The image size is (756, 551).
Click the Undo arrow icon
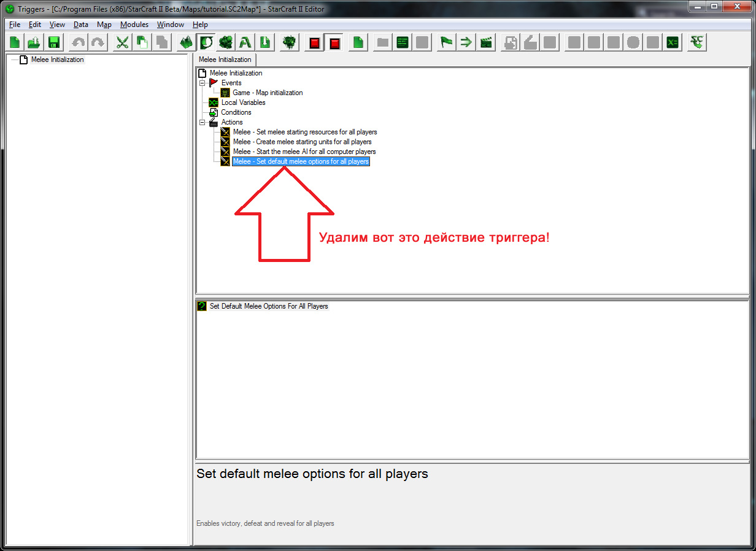(x=79, y=42)
